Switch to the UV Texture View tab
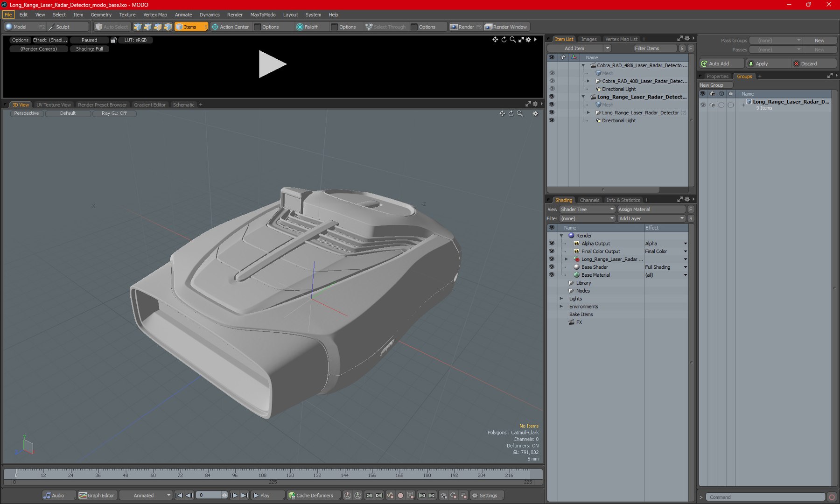840x504 pixels. 54,105
